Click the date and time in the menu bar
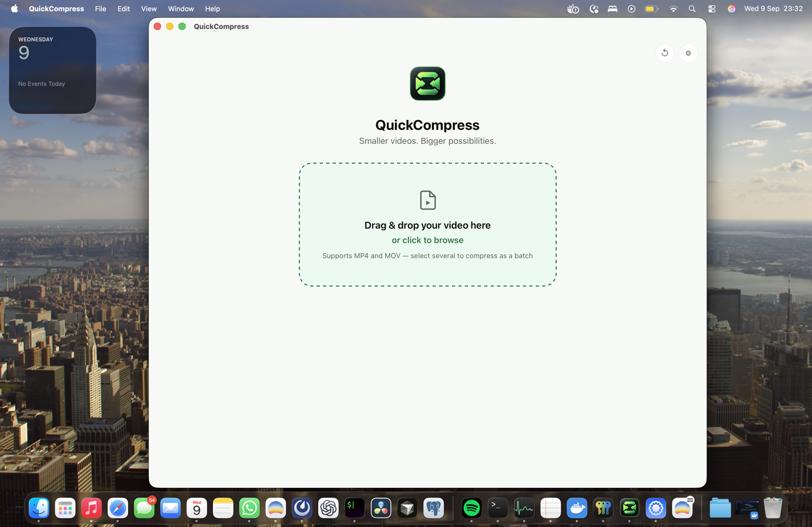This screenshot has height=527, width=812. (773, 9)
